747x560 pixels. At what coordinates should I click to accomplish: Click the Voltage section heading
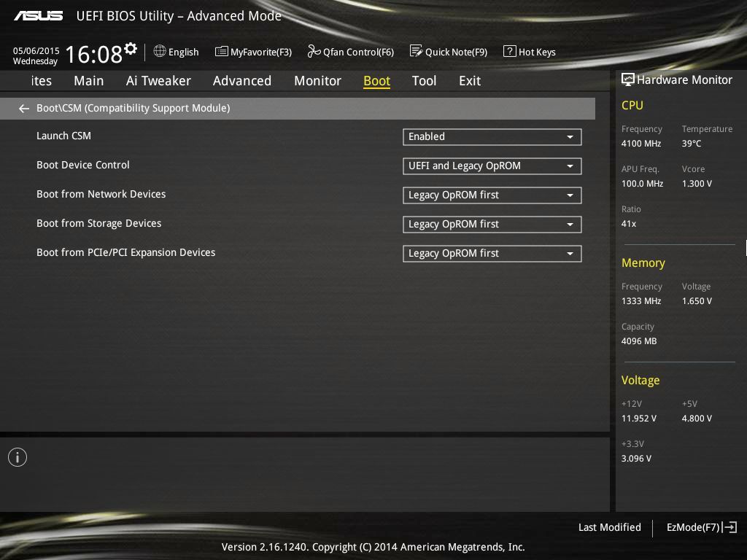pos(640,381)
